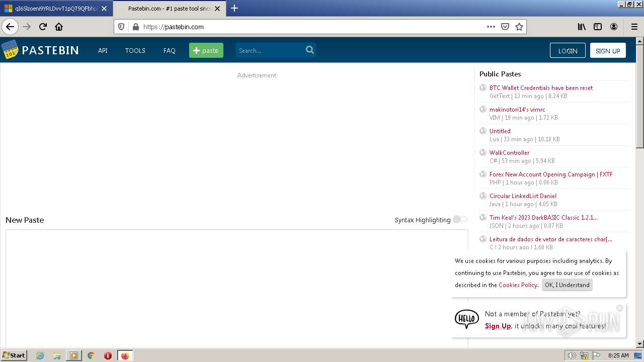Toggle the Syntax Highlighting switch

tap(460, 219)
